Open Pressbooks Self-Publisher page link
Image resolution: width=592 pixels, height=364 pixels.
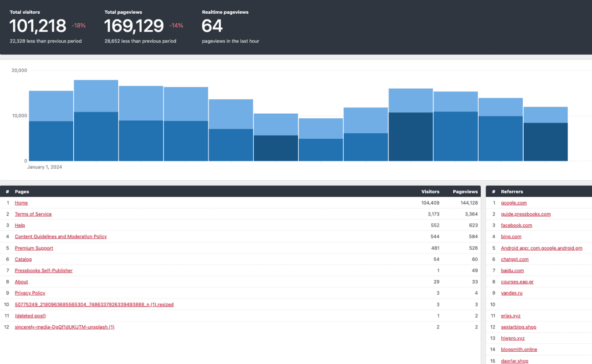tap(44, 271)
